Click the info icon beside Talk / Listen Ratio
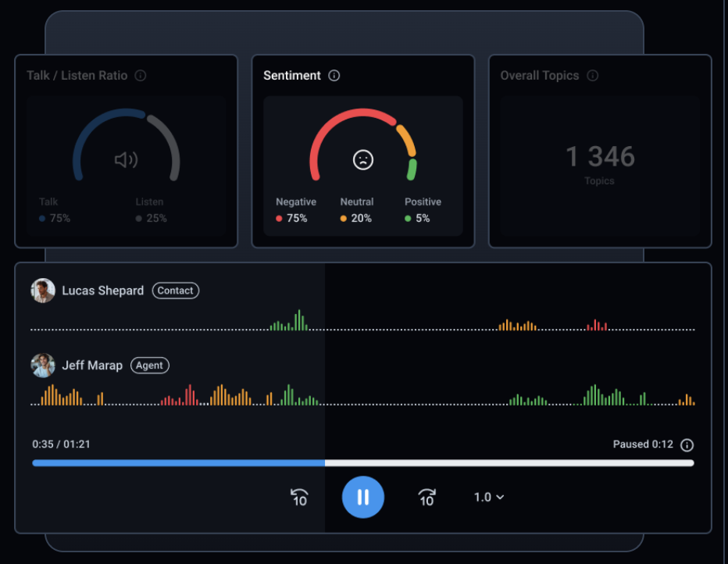This screenshot has height=564, width=728. [x=141, y=76]
